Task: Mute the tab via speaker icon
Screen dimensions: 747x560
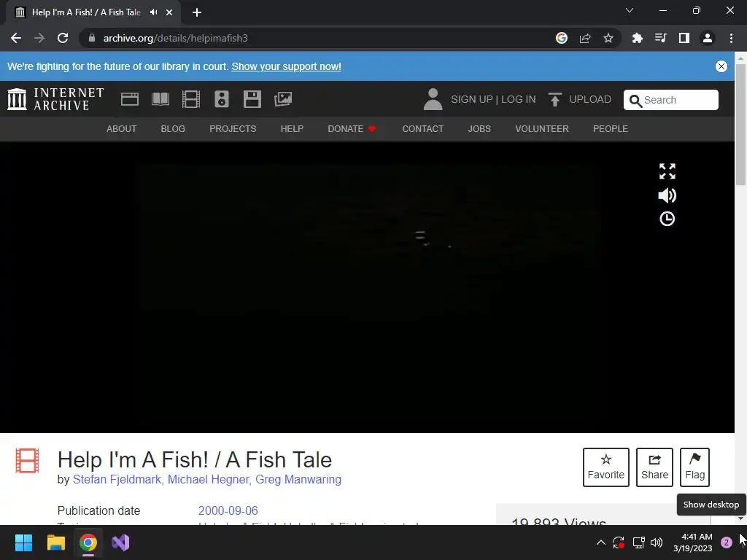Action: (x=153, y=12)
